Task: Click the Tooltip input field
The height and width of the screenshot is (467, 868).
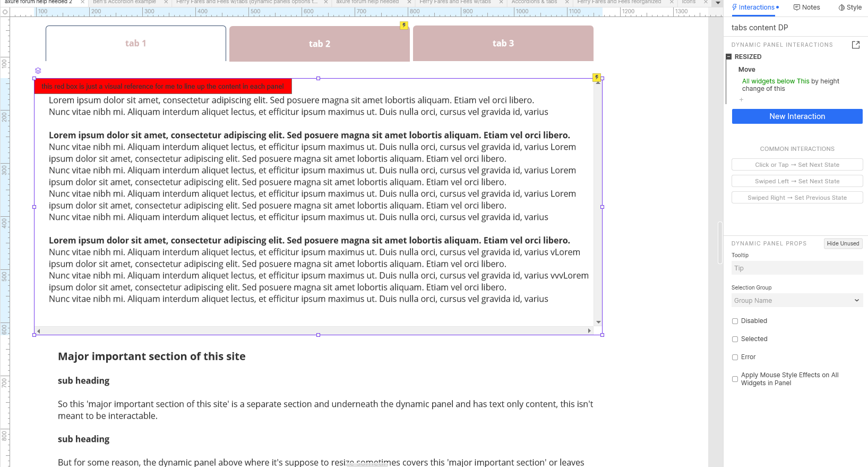Action: tap(797, 268)
